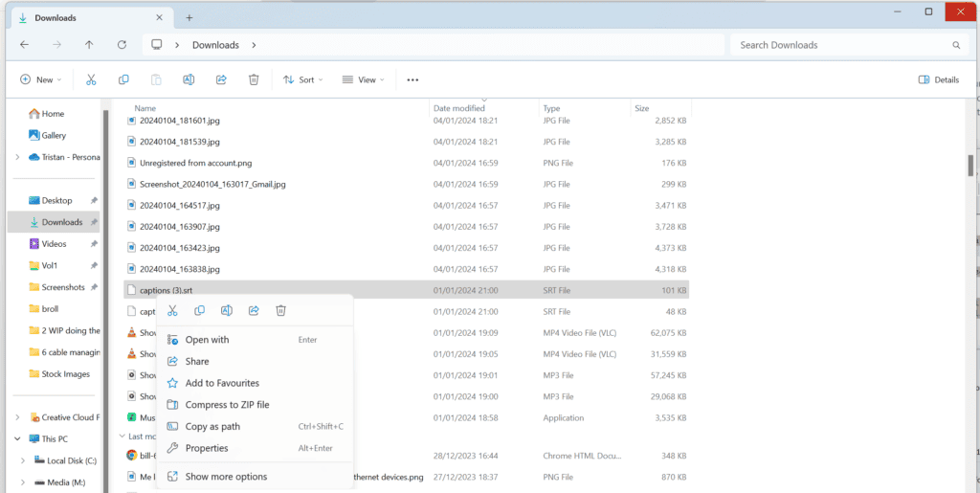Switch to the Downloads tab
Image resolution: width=980 pixels, height=493 pixels.
(94, 18)
